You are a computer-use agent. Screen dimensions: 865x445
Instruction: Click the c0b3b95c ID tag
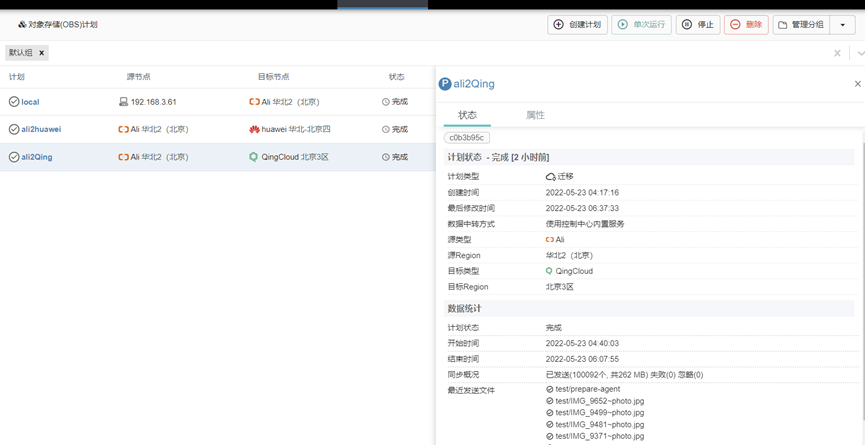[467, 138]
